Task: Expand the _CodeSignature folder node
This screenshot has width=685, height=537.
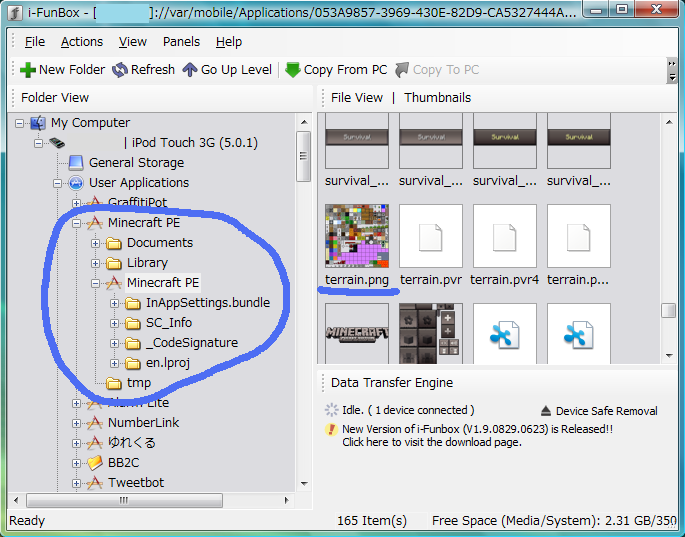Action: 114,343
